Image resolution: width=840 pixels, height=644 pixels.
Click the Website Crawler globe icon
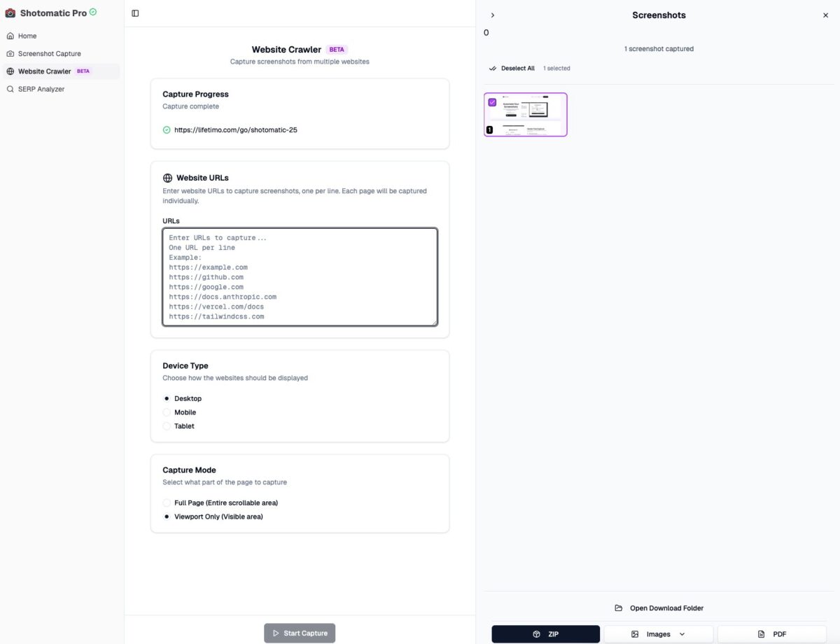11,71
